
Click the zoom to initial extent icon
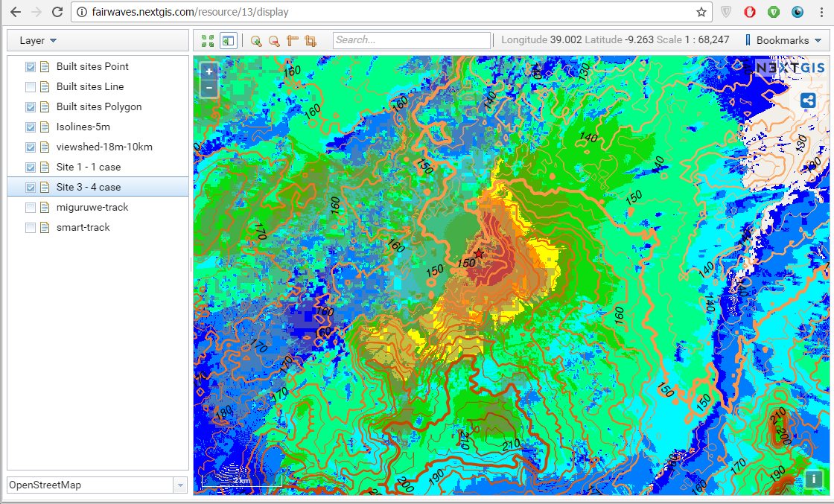pos(208,41)
